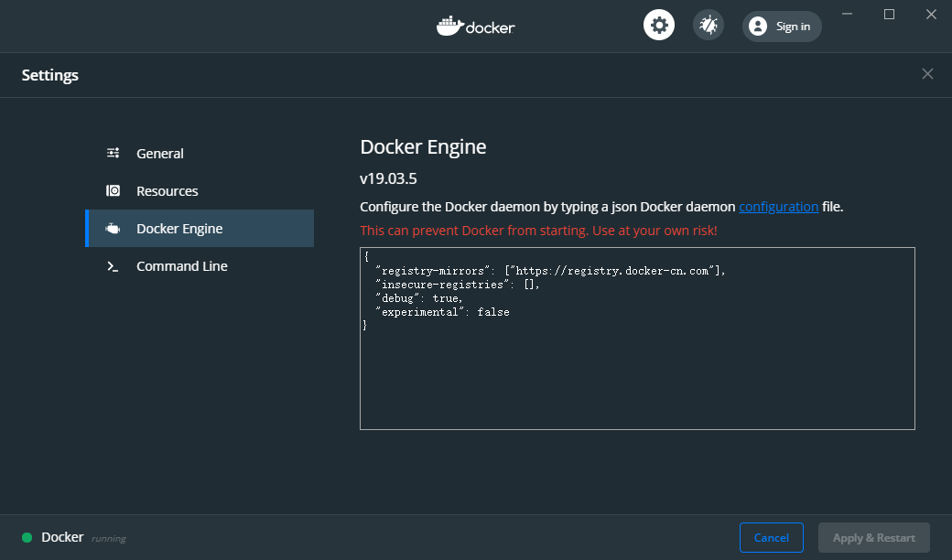Open the General settings tab
This screenshot has height=560, width=952.
tap(200, 154)
